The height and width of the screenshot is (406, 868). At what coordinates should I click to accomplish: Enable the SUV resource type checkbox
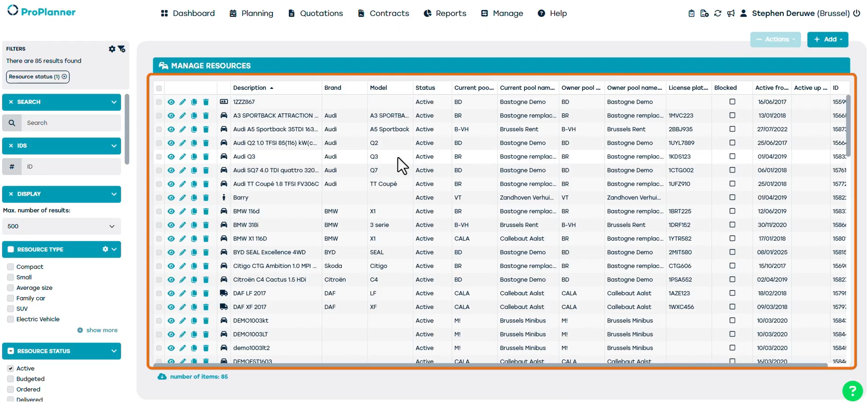[11, 309]
